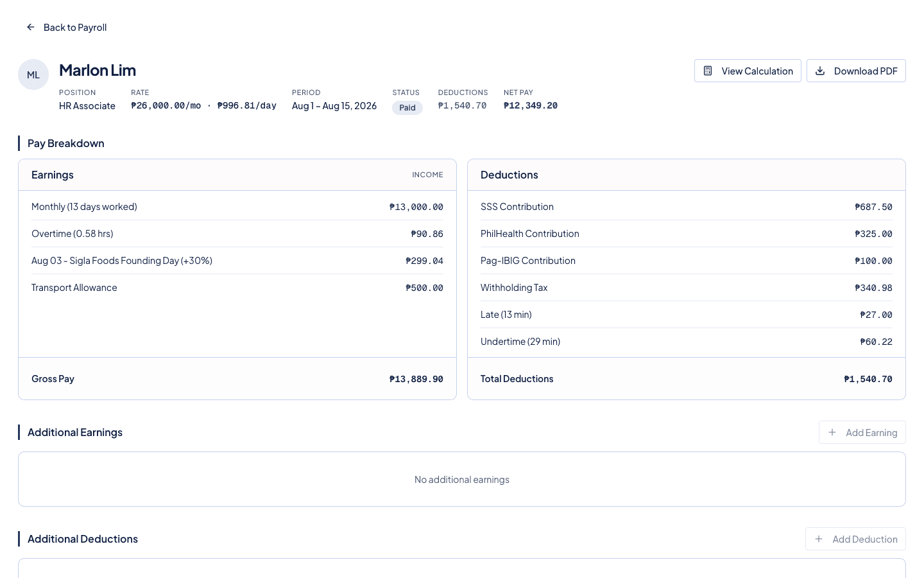Click the ML avatar
Image resolution: width=924 pixels, height=578 pixels.
(33, 74)
